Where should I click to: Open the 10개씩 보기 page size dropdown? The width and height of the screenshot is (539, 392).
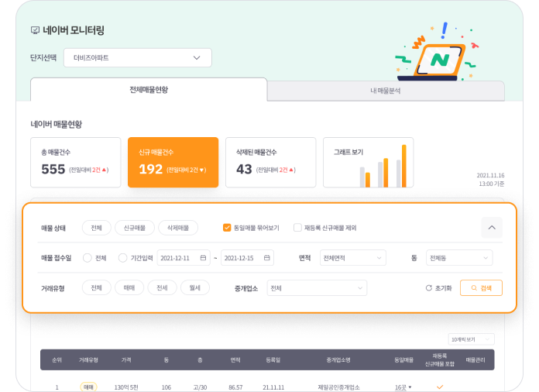pyautogui.click(x=472, y=339)
